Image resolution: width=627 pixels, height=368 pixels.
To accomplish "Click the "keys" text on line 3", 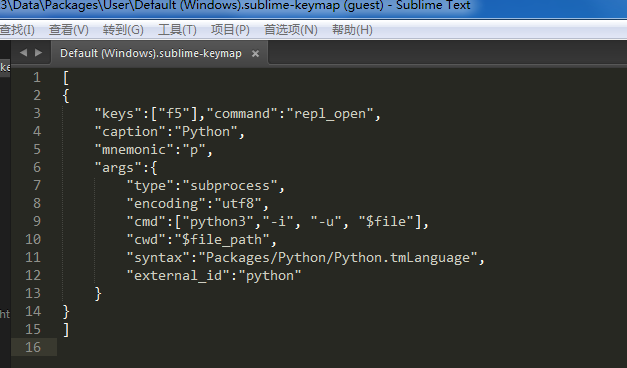I will pos(118,114).
